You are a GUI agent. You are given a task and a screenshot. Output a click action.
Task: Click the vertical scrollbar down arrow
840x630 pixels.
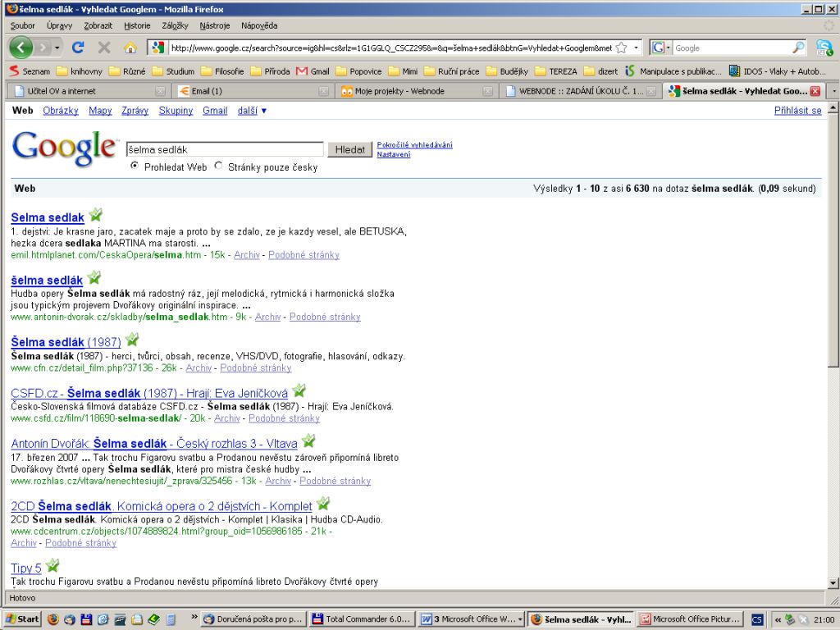pyautogui.click(x=833, y=583)
